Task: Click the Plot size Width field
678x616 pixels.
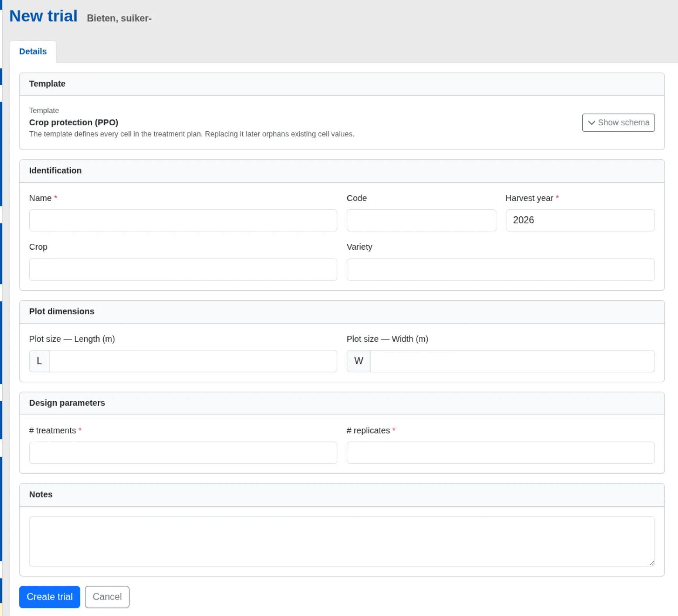Action: (513, 361)
